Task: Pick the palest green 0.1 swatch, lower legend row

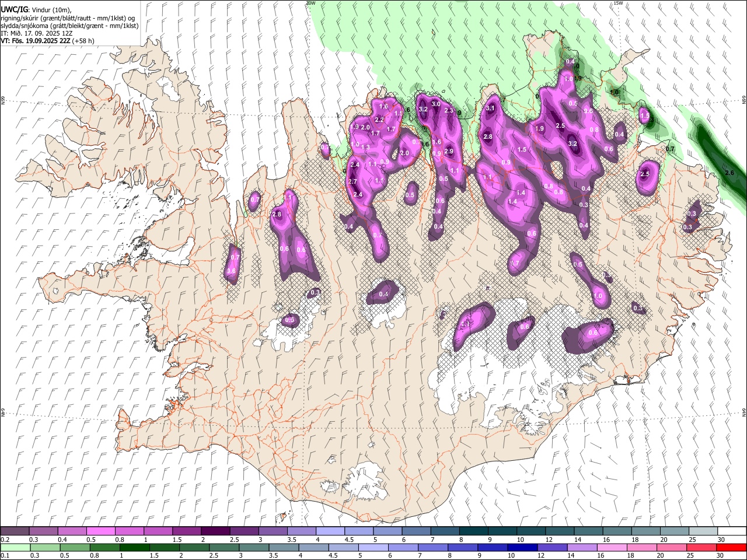Action: tap(15, 547)
